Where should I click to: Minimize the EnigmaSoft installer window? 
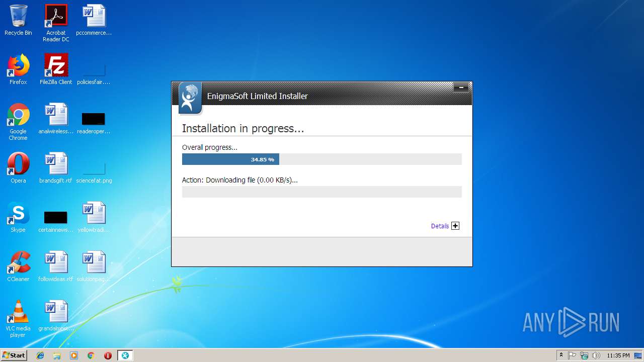point(461,87)
